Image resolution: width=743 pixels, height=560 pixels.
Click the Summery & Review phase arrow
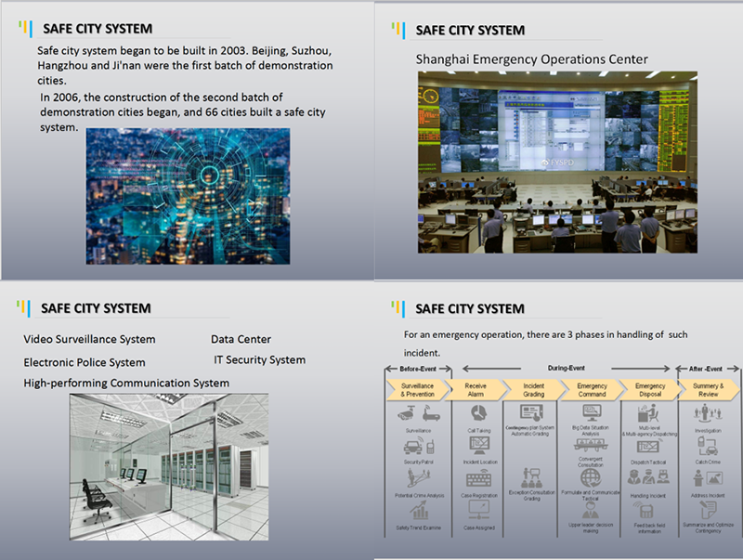[709, 390]
